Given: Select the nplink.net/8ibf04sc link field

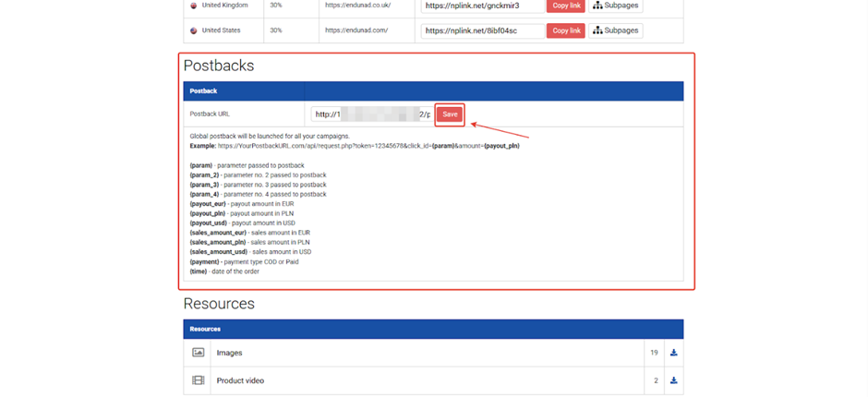Looking at the screenshot, I should pos(482,30).
